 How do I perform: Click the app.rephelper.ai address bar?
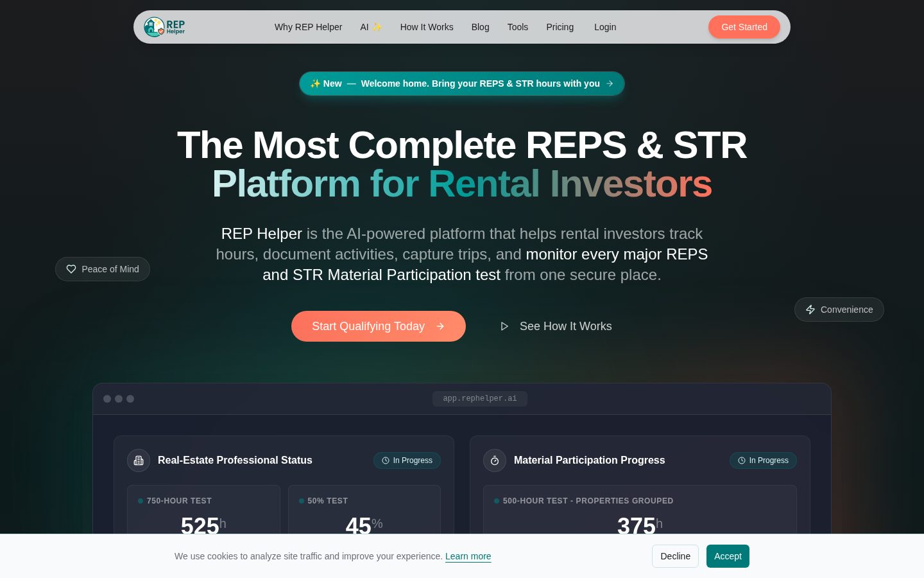click(480, 399)
